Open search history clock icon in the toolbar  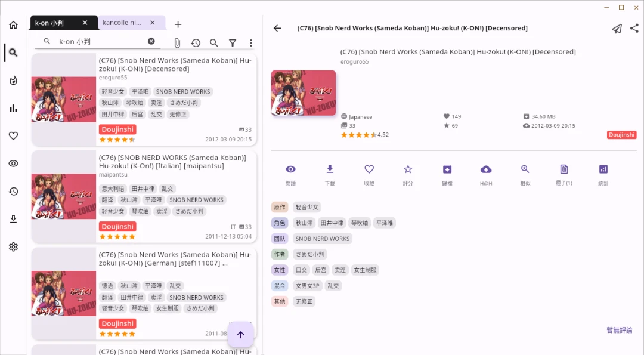(x=196, y=43)
